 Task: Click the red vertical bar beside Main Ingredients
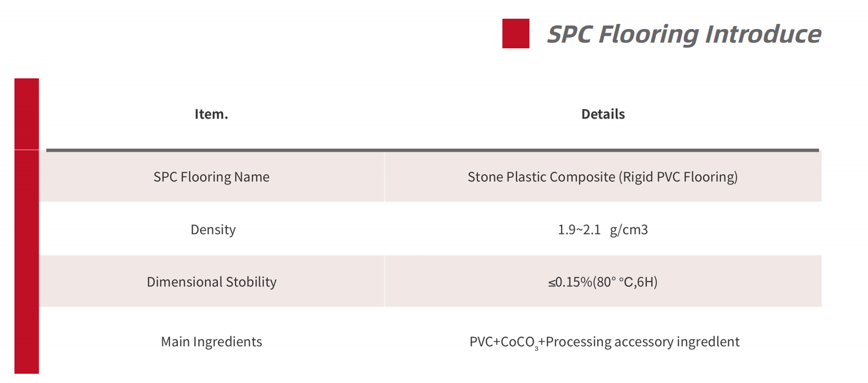(x=27, y=340)
